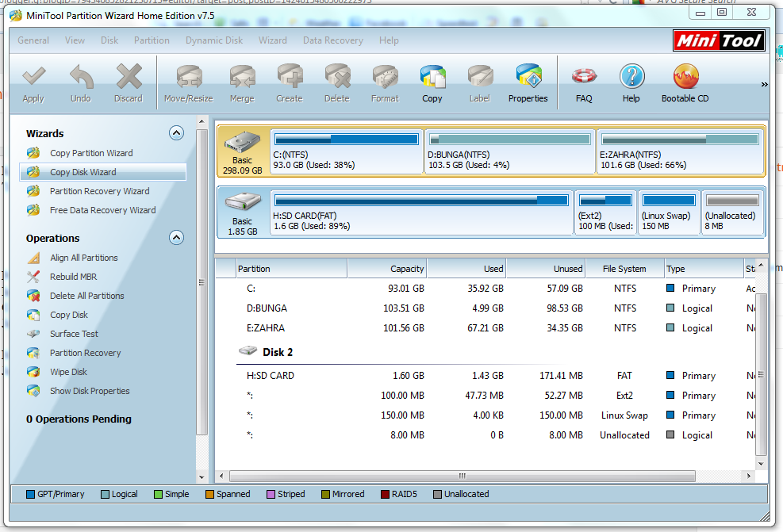This screenshot has height=532, width=783.
Task: Select H:SD CARD partition in disk map
Action: [x=421, y=212]
